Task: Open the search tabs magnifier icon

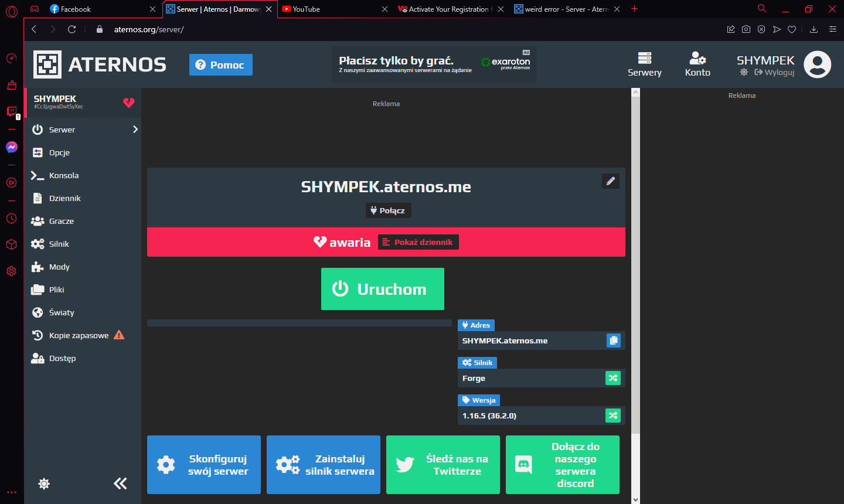Action: pos(762,8)
